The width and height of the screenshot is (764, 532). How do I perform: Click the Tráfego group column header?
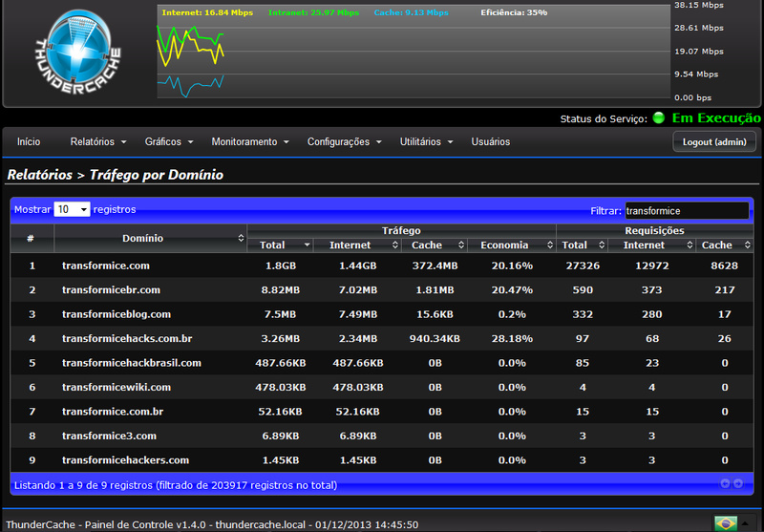(x=401, y=231)
